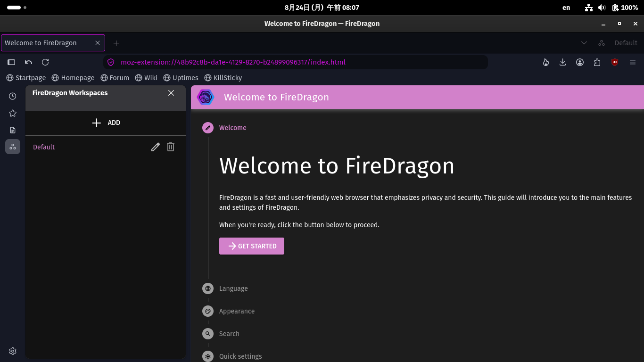Go to the Language step label
The image size is (644, 362).
[233, 288]
